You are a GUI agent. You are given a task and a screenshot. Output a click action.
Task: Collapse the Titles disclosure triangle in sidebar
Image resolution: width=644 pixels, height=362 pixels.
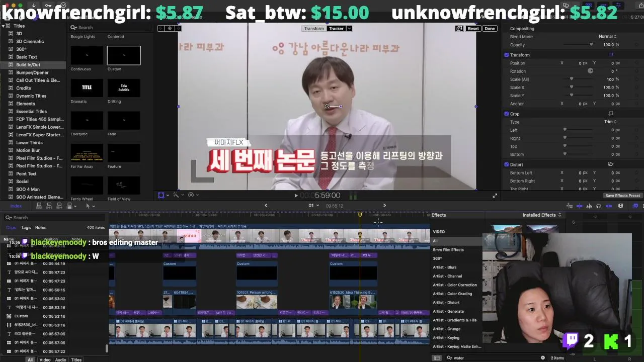click(x=3, y=26)
